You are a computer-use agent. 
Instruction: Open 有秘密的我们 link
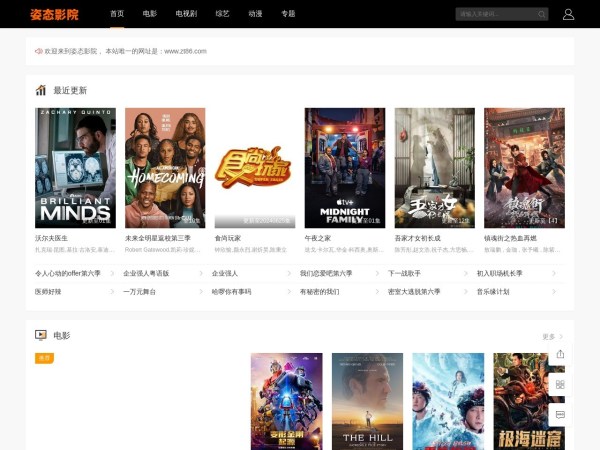point(320,292)
